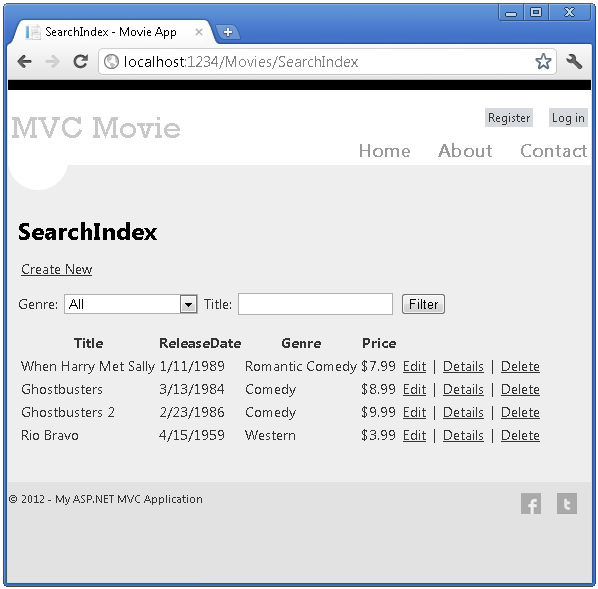The height and width of the screenshot is (589, 598).
Task: Click into the Title search field
Action: click(315, 304)
